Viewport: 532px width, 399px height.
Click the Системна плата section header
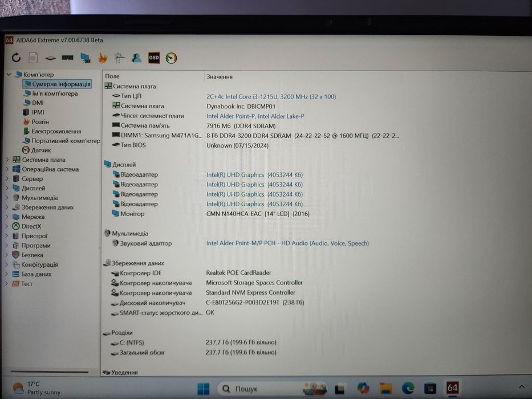130,86
